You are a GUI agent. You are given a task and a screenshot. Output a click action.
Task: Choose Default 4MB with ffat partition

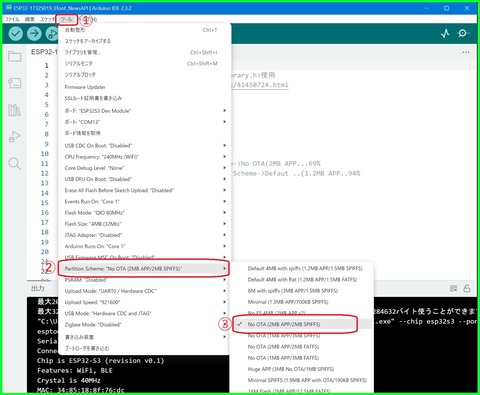point(302,280)
